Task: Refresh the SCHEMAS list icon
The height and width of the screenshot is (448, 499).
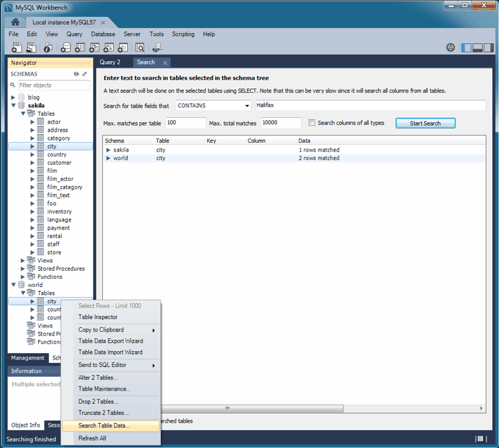Action: [x=76, y=74]
